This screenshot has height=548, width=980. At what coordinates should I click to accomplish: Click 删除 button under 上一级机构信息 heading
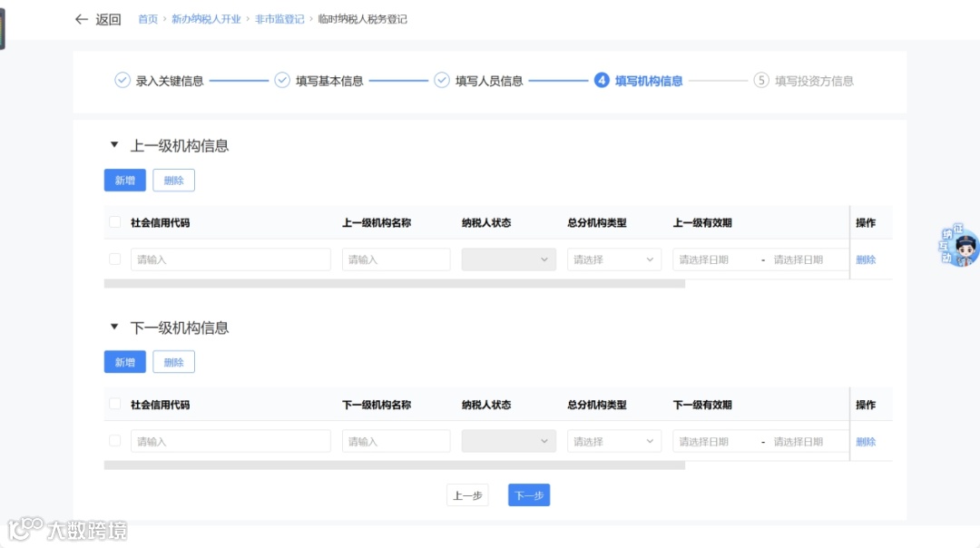coord(173,180)
